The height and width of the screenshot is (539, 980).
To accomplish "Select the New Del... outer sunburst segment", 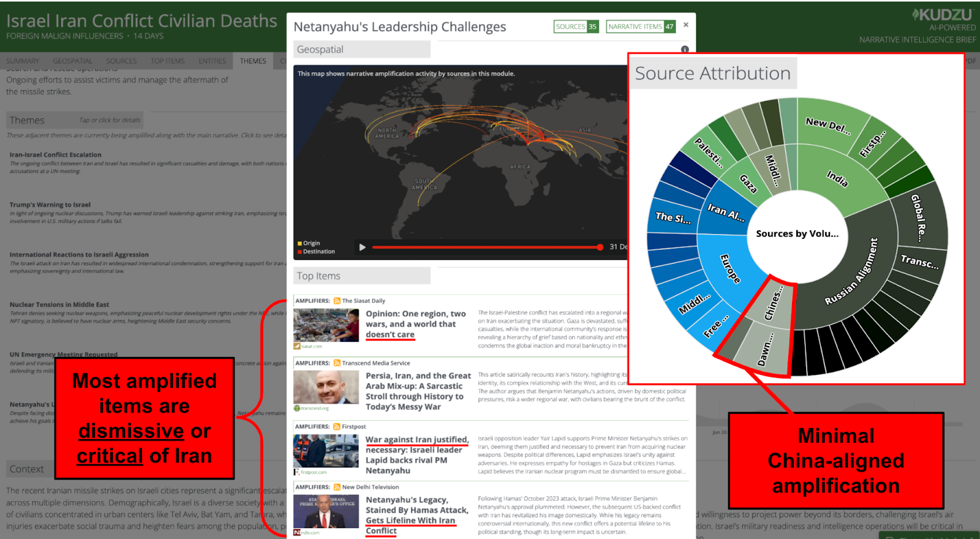I will (828, 126).
